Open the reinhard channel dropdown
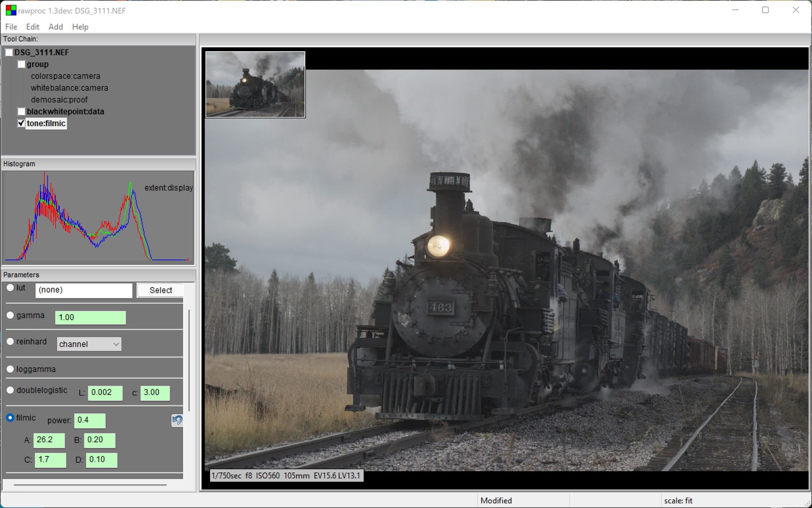The image size is (812, 508). point(89,344)
